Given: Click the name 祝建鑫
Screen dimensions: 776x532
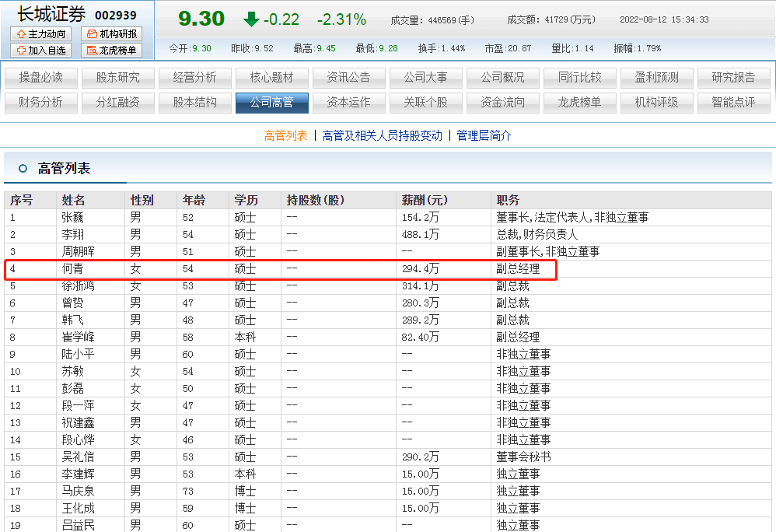Looking at the screenshot, I should (79, 422).
